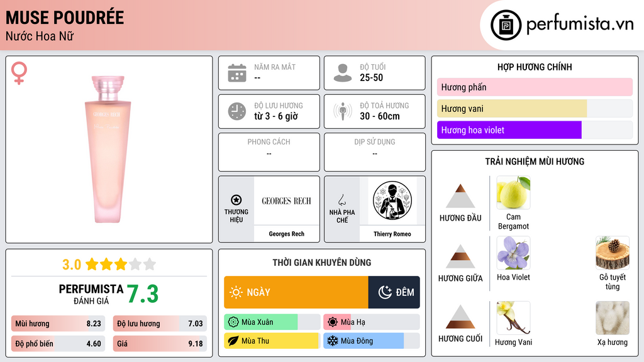Click the perfumista.vn perfume bottle logo icon
This screenshot has width=644, height=362.
(x=506, y=25)
